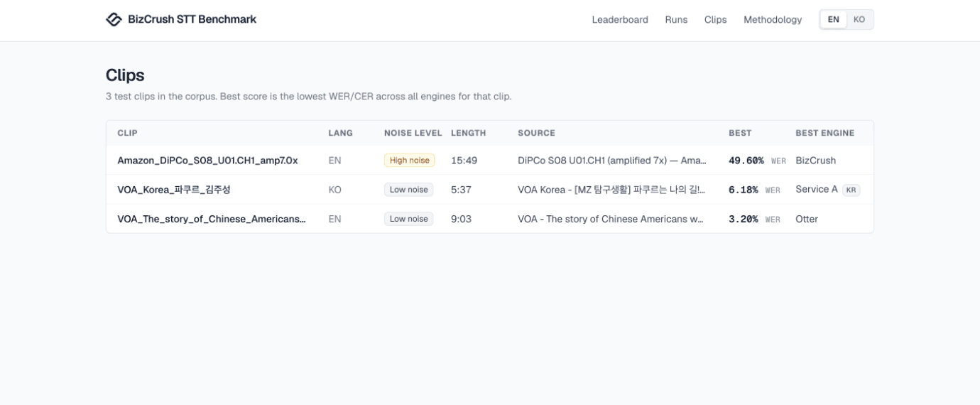Screen dimensions: 980x405
Task: Click the 6.18% best score
Action: (x=744, y=190)
